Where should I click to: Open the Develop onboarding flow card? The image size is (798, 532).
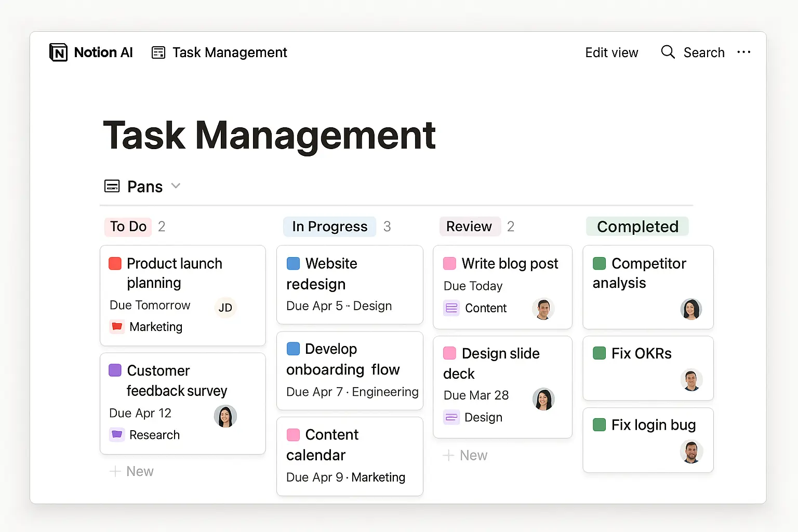350,370
